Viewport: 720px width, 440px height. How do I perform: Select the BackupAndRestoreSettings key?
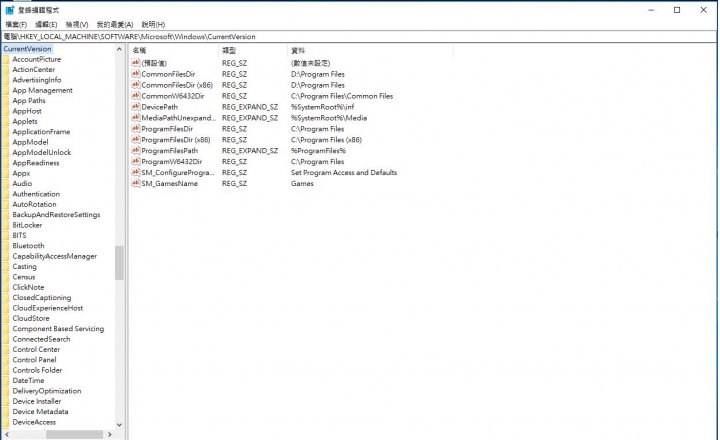[56, 214]
